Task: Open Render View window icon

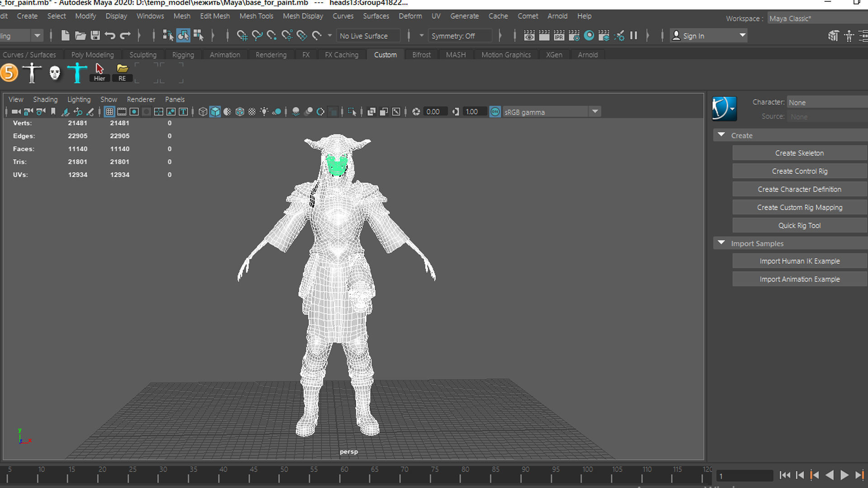Action: [529, 36]
